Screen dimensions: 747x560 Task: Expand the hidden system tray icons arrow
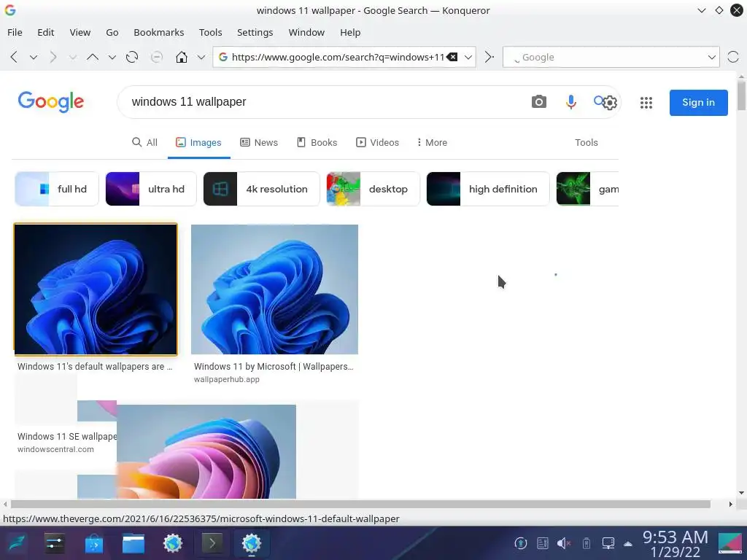tap(628, 543)
